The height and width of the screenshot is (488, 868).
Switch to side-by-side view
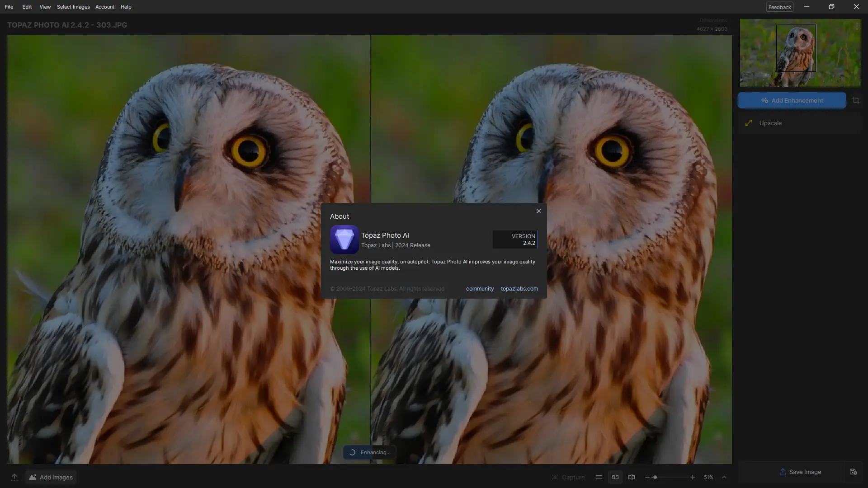click(x=615, y=477)
